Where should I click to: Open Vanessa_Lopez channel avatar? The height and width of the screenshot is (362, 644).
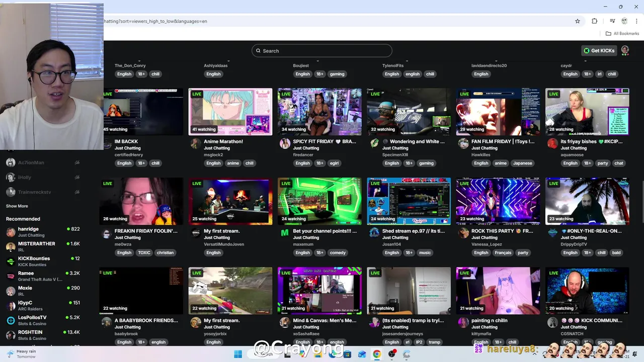(x=463, y=233)
